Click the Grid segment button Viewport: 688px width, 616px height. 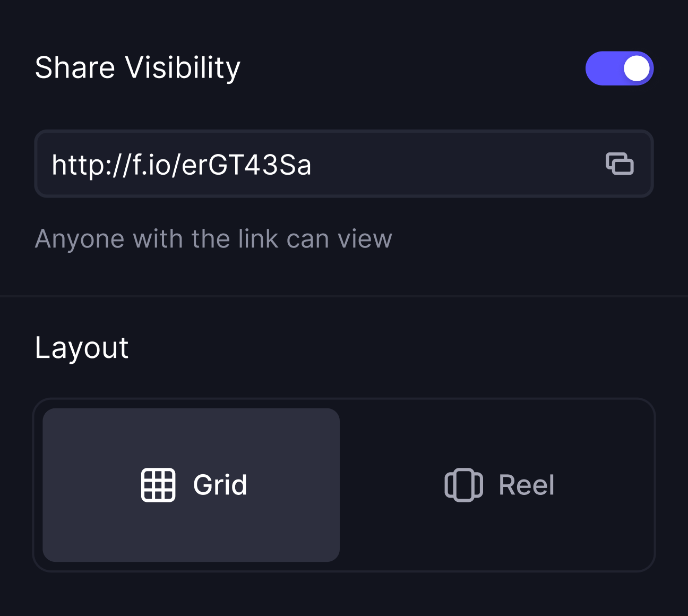point(191,484)
